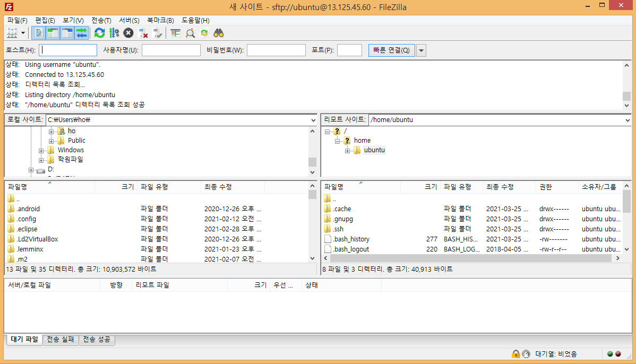Open the remote site path dropdown
636x364 pixels.
pos(627,120)
